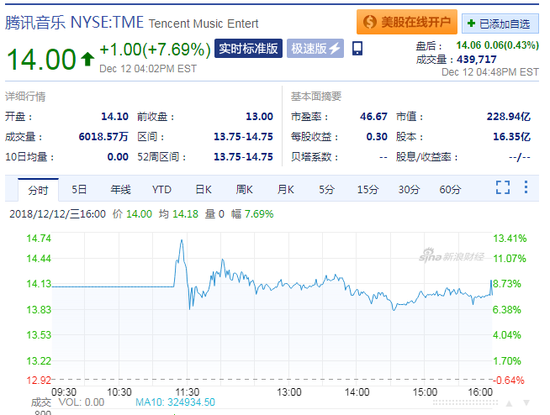Click the 腾讯音乐 NYSE:TME title

click(74, 22)
